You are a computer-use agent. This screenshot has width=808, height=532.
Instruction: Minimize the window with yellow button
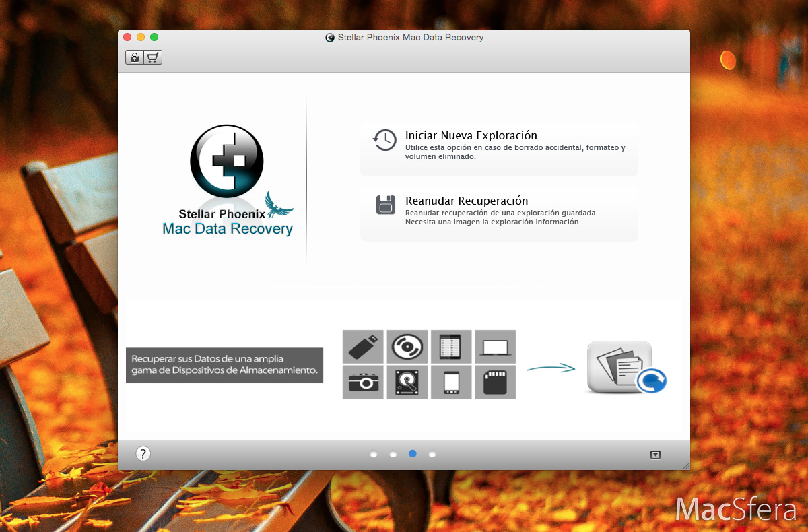tap(141, 37)
